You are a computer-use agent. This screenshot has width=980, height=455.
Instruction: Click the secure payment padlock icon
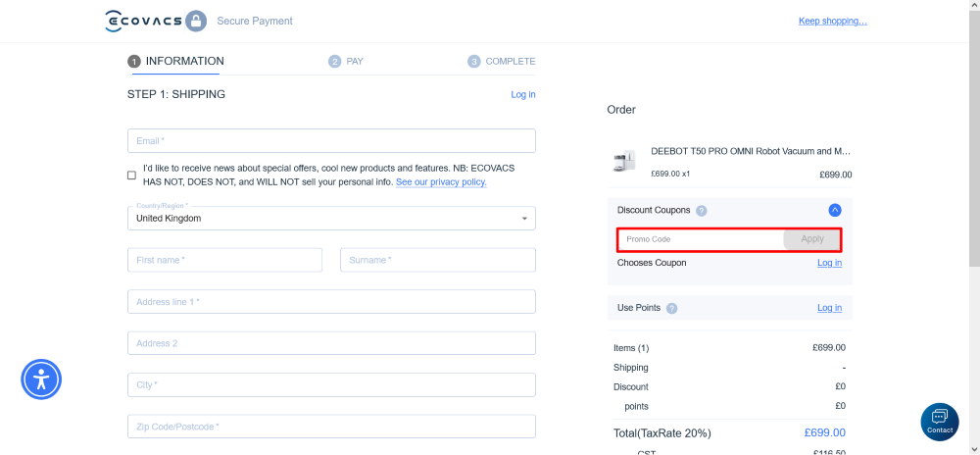pos(196,21)
